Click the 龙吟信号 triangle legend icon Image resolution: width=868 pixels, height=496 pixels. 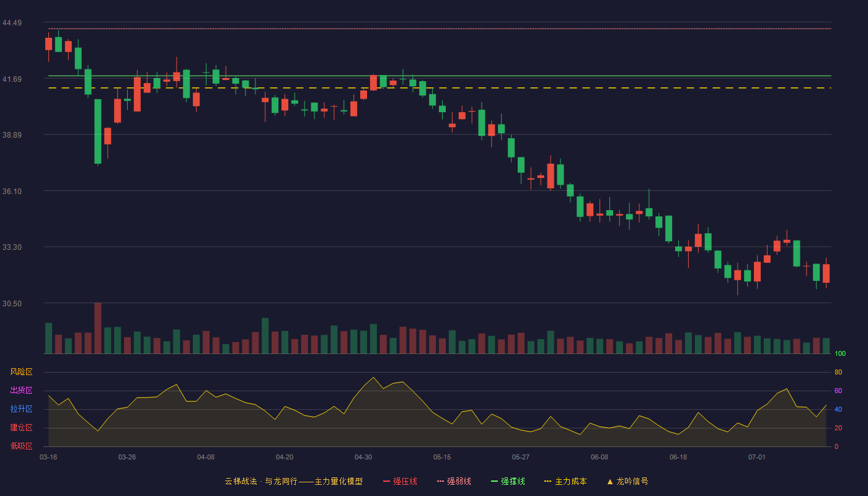[x=610, y=481]
